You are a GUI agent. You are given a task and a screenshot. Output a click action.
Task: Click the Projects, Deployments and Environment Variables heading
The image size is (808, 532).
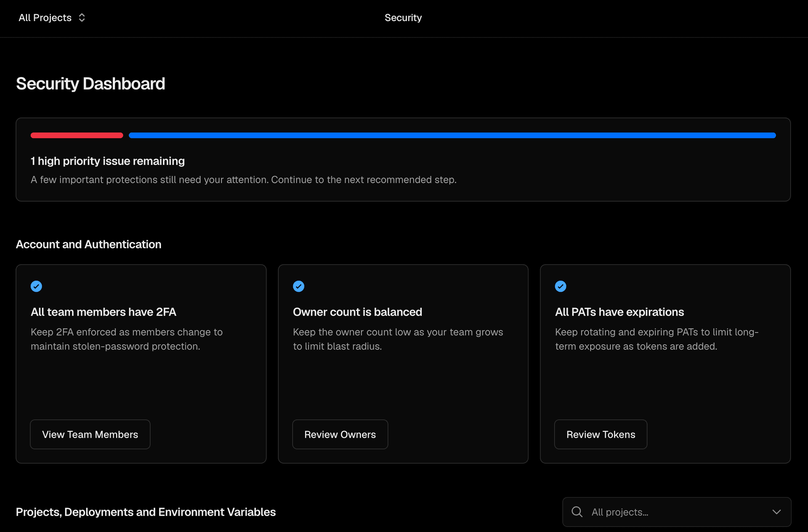[146, 512]
